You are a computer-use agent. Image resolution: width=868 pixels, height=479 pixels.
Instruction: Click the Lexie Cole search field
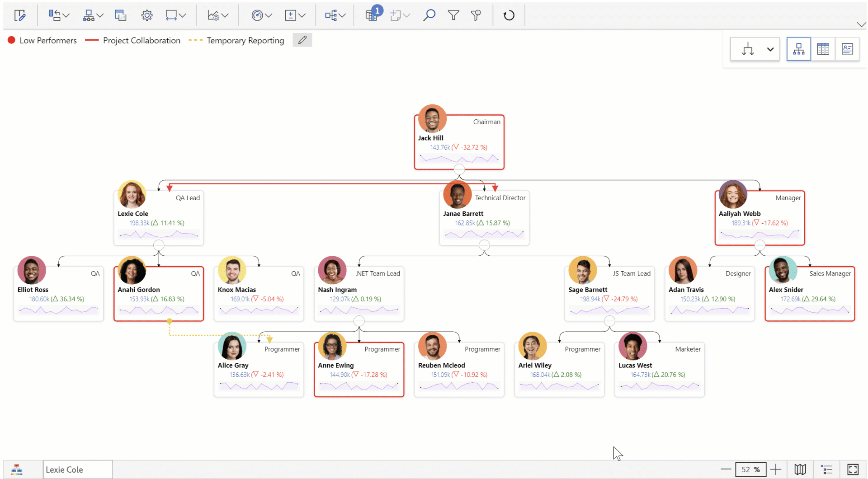tap(78, 470)
